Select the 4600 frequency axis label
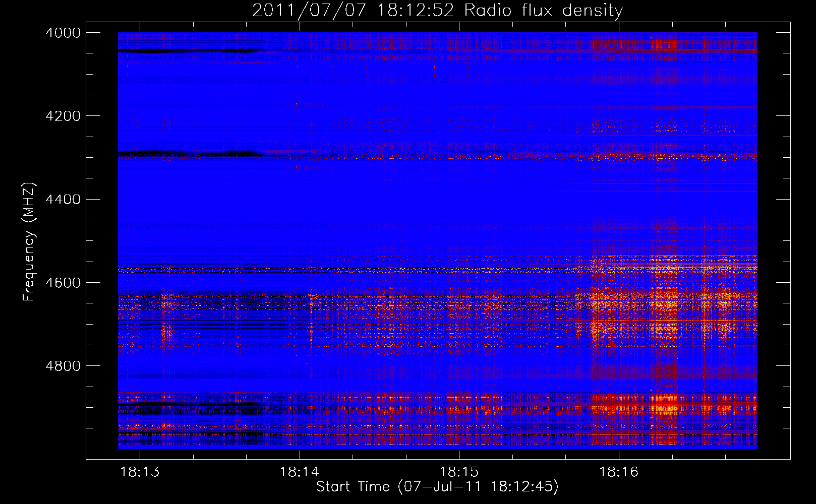 63,283
